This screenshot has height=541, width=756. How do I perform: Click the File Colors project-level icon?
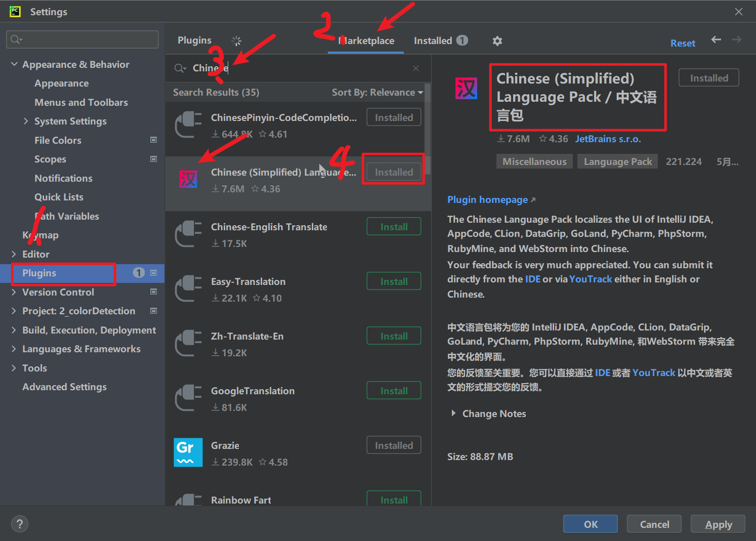(154, 140)
